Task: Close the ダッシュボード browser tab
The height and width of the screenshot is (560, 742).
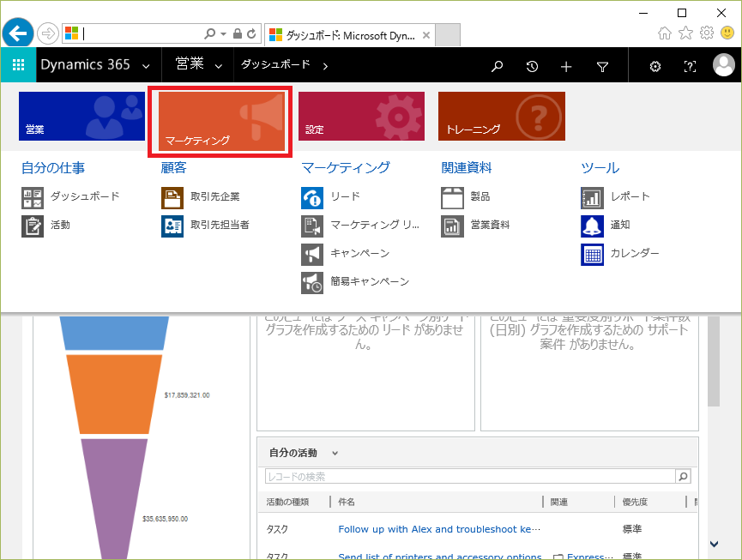Action: click(x=425, y=35)
